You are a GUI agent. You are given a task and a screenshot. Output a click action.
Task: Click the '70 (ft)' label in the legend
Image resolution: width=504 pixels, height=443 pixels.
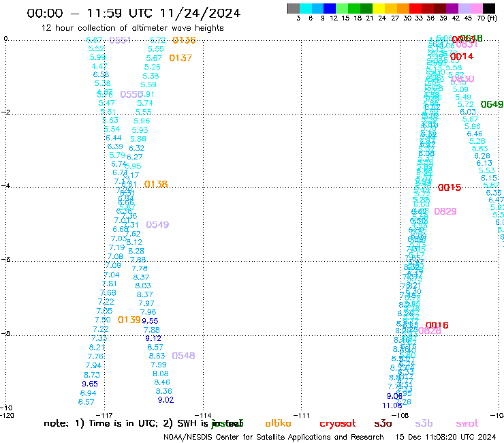click(x=487, y=18)
